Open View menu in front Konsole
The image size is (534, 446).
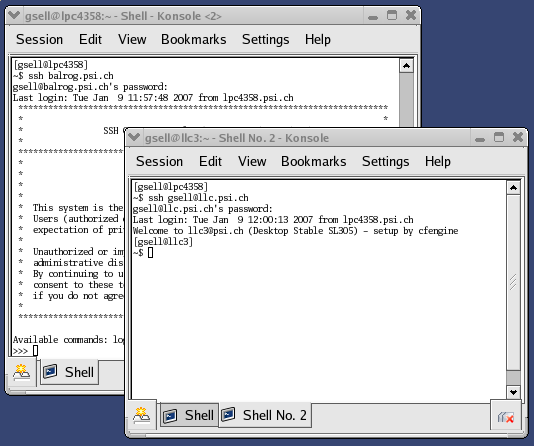tap(252, 161)
